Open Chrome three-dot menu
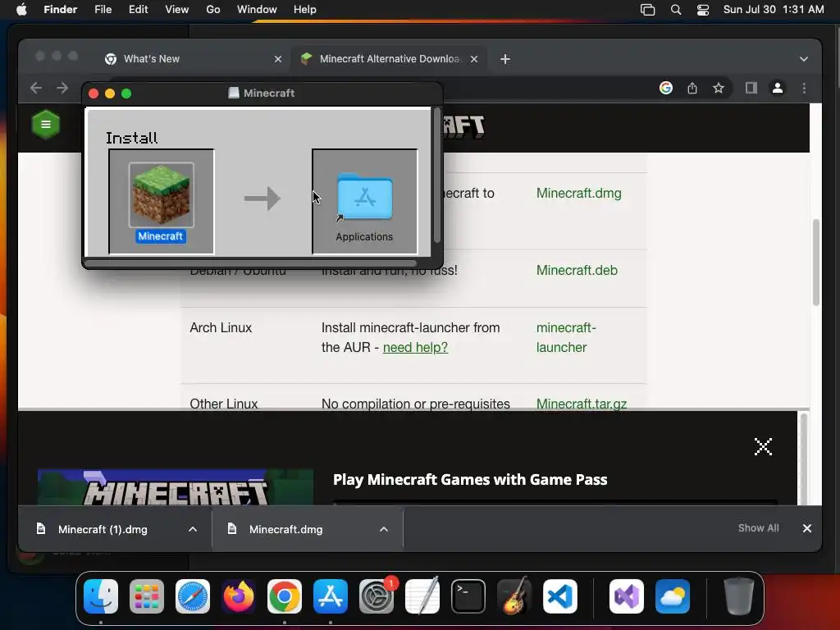This screenshot has width=840, height=630. pos(804,88)
